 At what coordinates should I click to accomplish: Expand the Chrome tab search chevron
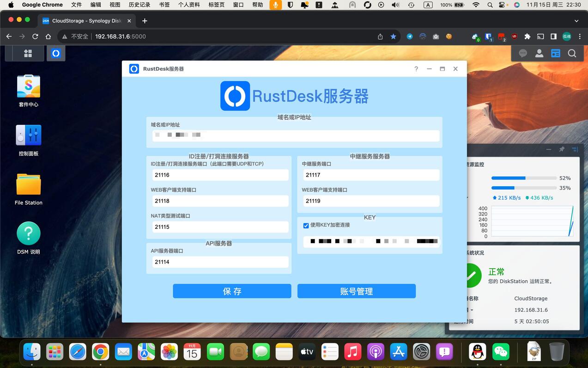point(576,21)
